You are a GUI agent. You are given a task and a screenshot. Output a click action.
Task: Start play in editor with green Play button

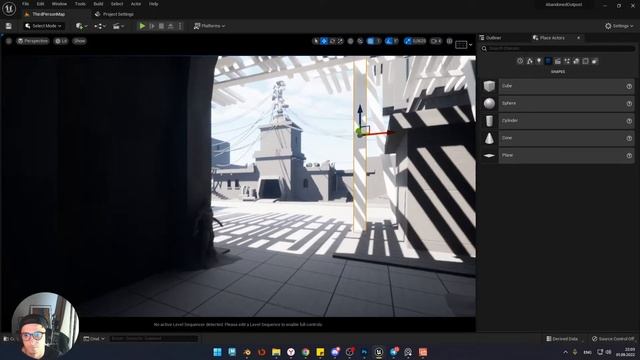142,26
